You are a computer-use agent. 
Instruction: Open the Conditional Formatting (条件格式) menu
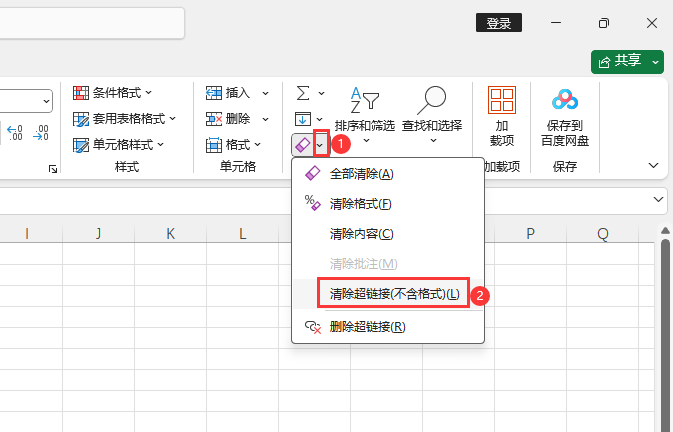point(112,93)
